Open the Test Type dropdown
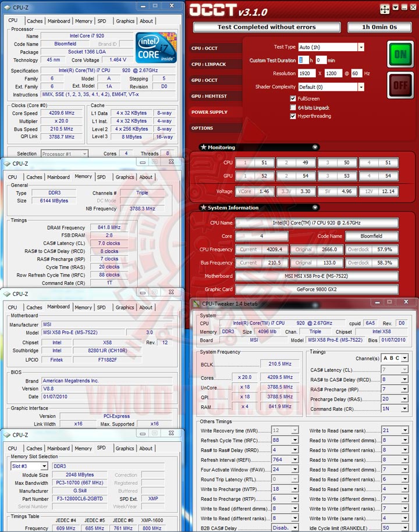This screenshot has width=419, height=532. (361, 47)
